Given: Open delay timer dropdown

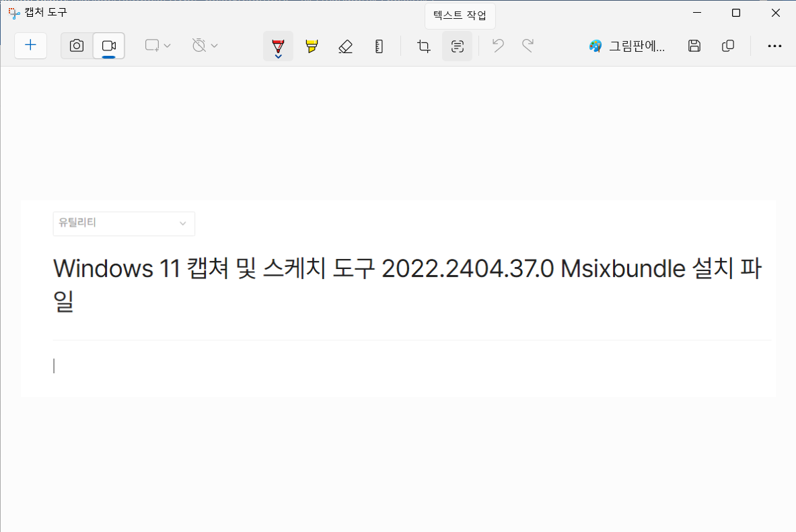Looking at the screenshot, I should pos(205,46).
